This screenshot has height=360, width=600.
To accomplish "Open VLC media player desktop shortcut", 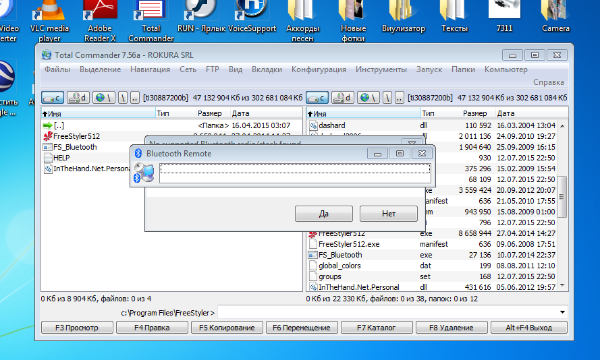I will click(50, 21).
